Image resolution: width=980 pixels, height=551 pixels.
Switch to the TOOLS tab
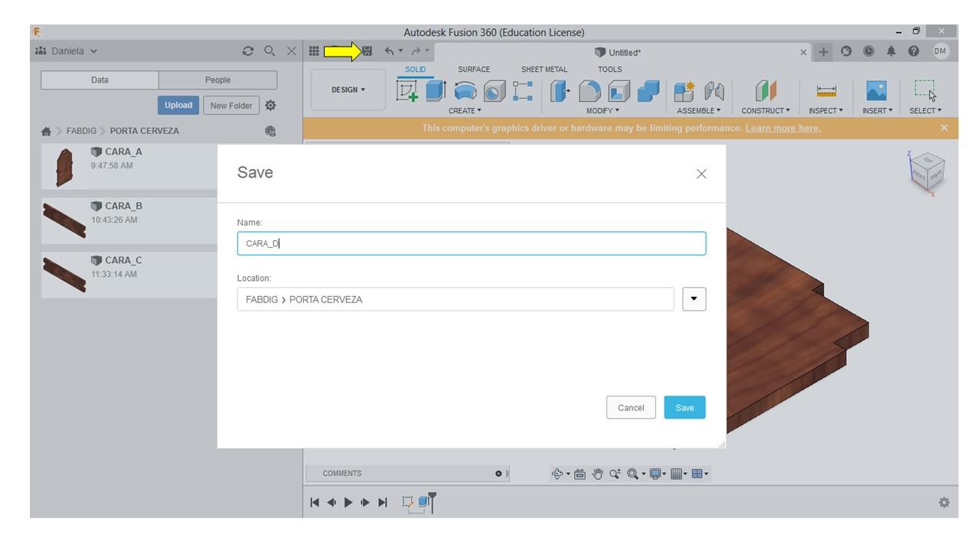tap(610, 70)
